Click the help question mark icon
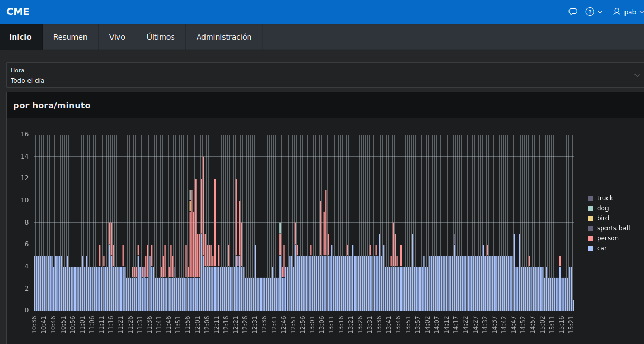Screen dimensions: 644x344 [x=589, y=12]
